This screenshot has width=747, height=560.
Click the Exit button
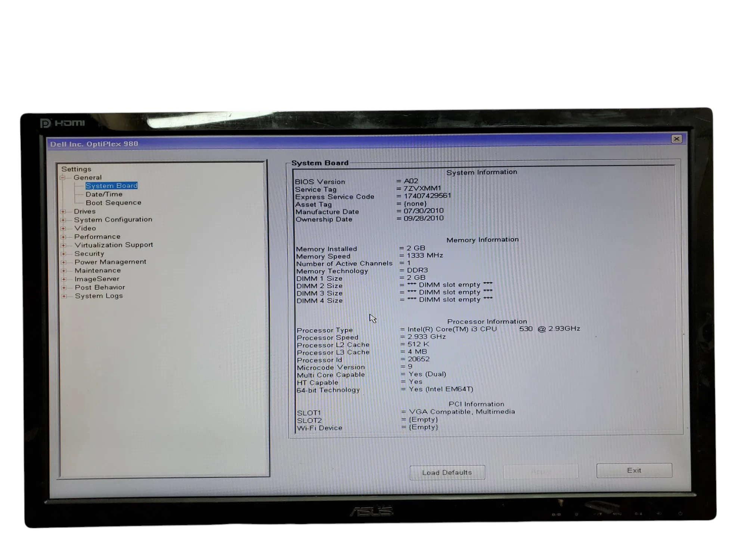click(x=634, y=471)
